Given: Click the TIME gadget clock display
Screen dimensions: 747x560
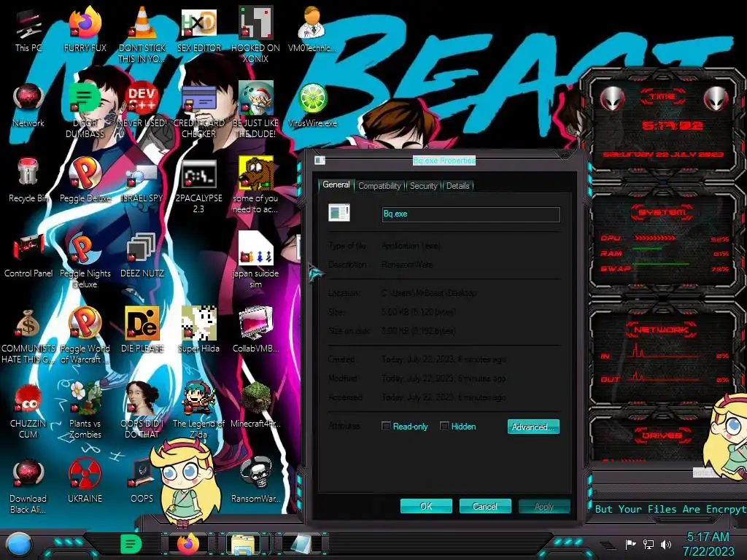Looking at the screenshot, I should point(672,125).
